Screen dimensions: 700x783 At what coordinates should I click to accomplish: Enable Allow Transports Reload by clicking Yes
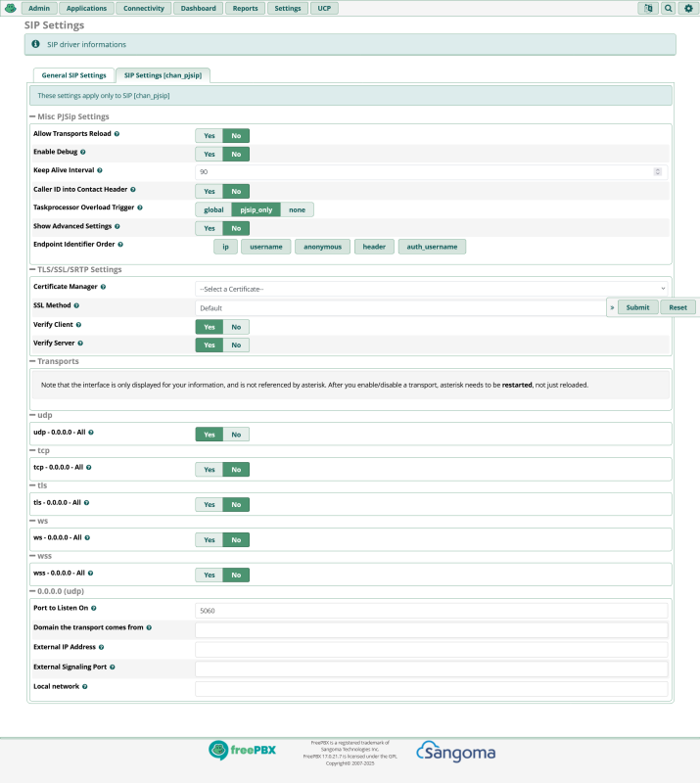(x=209, y=135)
